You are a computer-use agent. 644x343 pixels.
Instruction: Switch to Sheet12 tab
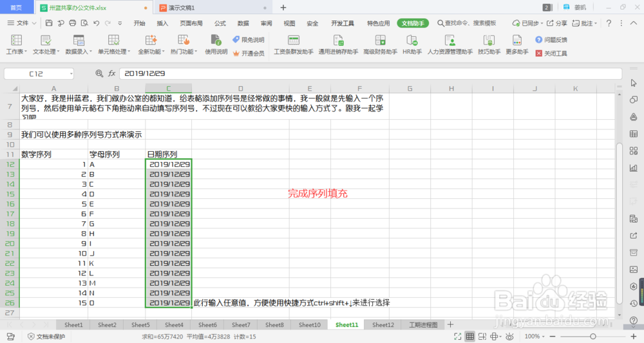(x=383, y=324)
